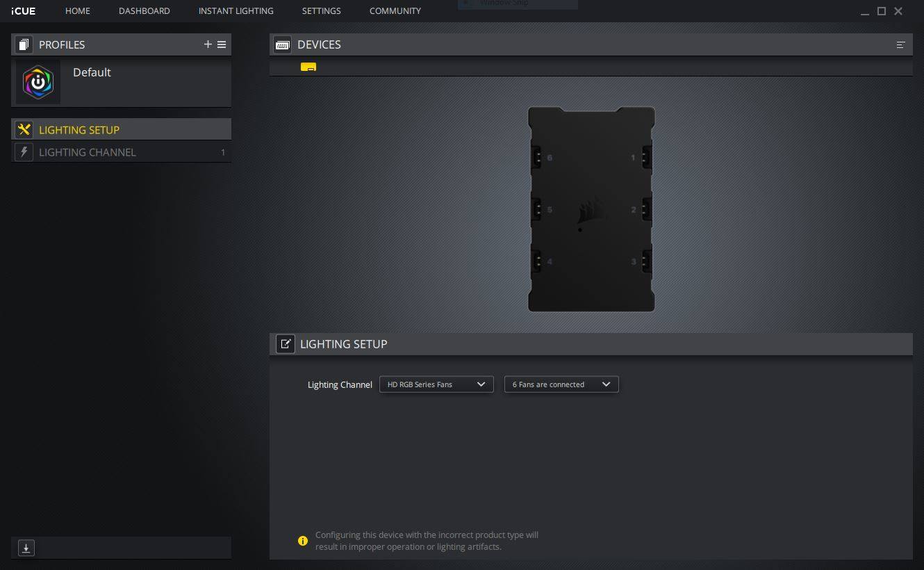Open the DASHBOARD tab

[x=145, y=11]
